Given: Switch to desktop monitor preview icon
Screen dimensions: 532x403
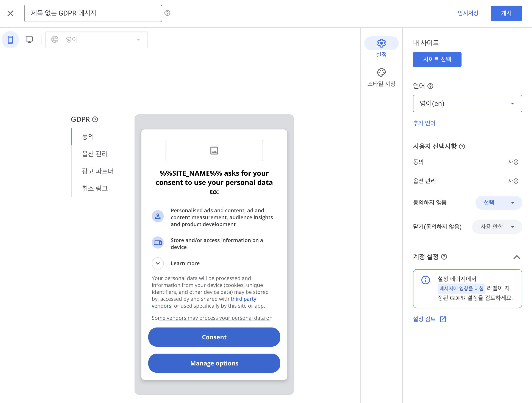Looking at the screenshot, I should click(29, 39).
